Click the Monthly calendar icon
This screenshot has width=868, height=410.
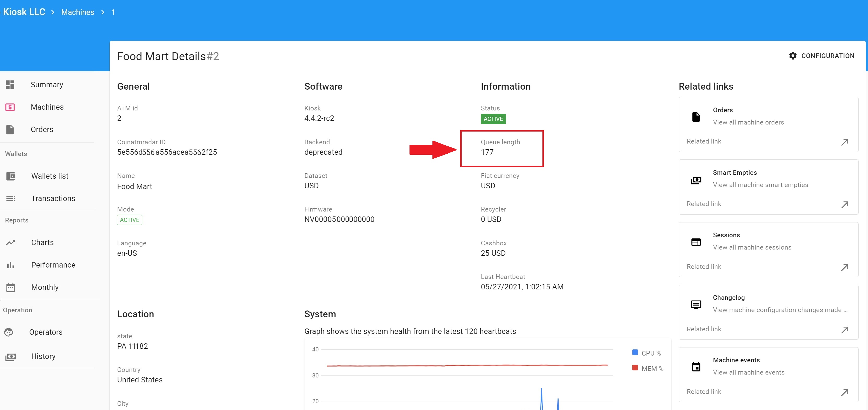tap(10, 287)
